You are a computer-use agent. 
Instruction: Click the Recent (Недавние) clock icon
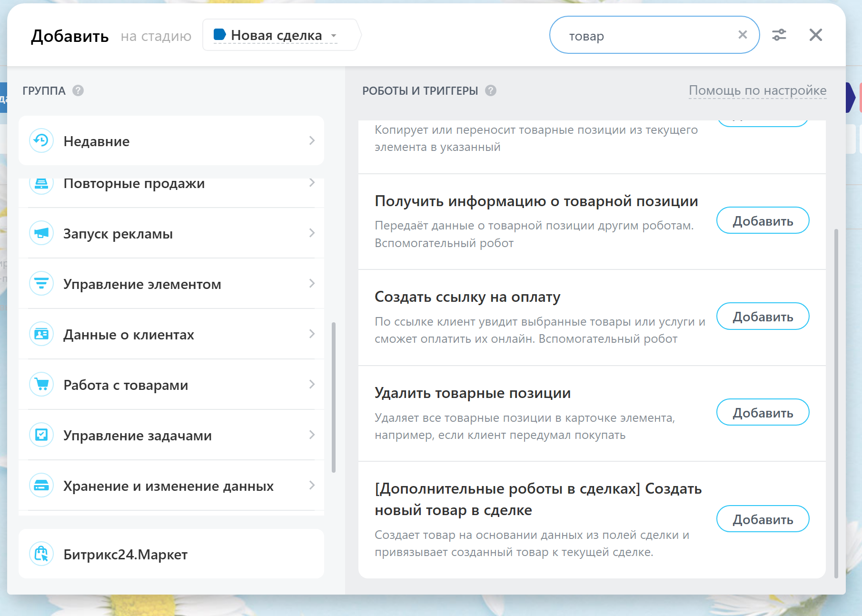(x=41, y=140)
